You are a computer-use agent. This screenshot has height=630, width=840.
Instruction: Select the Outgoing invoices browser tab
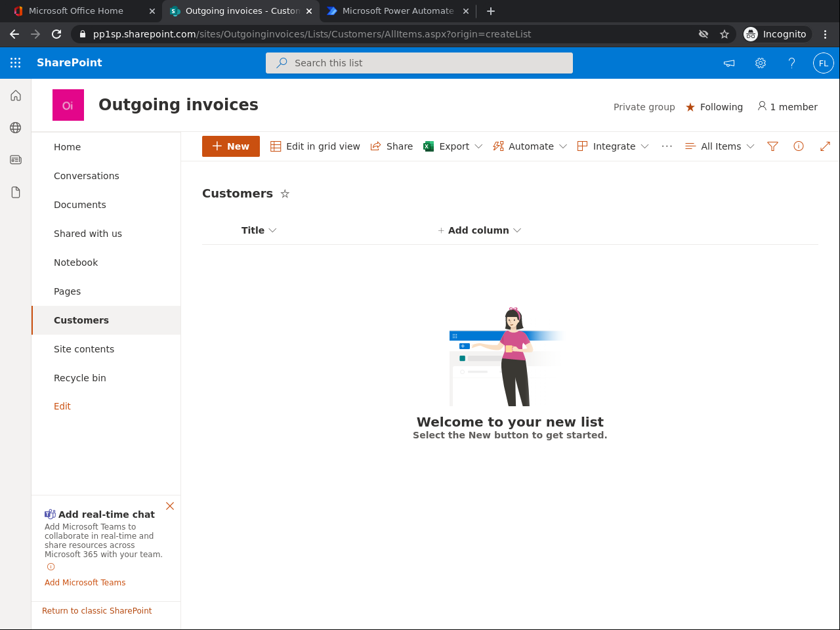coord(241,11)
